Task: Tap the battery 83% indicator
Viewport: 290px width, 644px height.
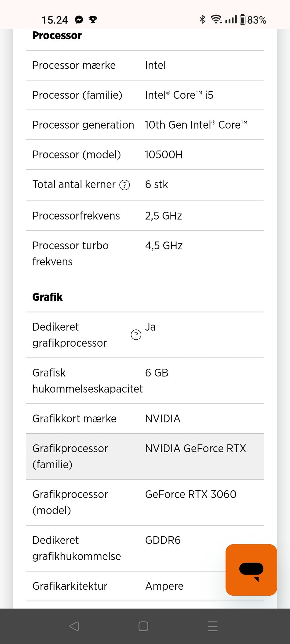Action: (253, 20)
